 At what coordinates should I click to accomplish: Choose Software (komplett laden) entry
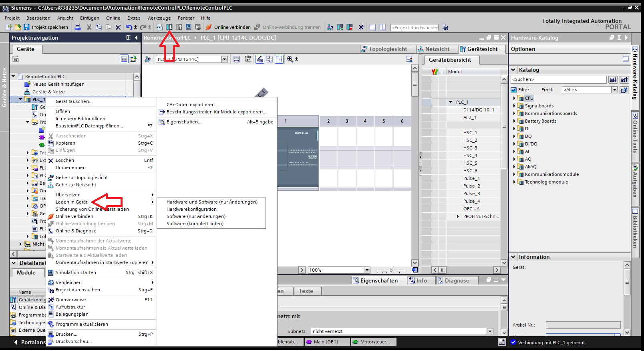195,224
